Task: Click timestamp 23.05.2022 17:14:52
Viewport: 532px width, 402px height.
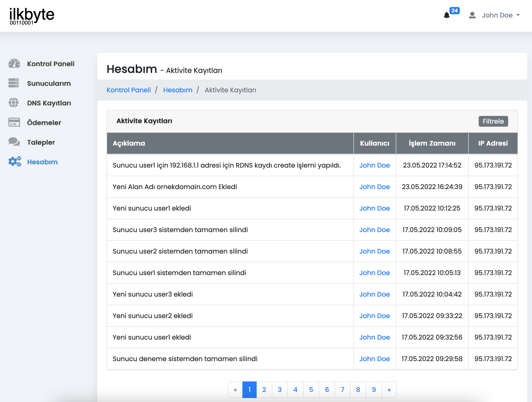Action: pos(432,165)
